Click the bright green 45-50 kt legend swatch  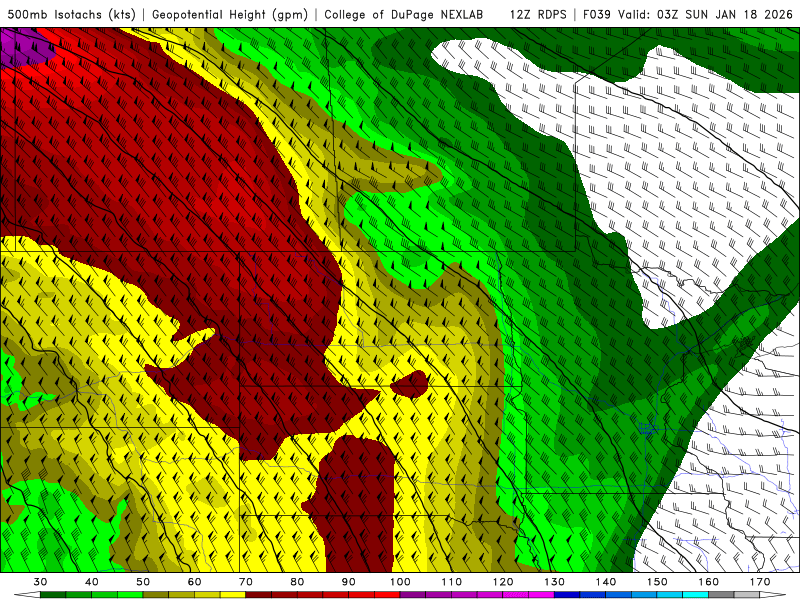click(x=130, y=595)
